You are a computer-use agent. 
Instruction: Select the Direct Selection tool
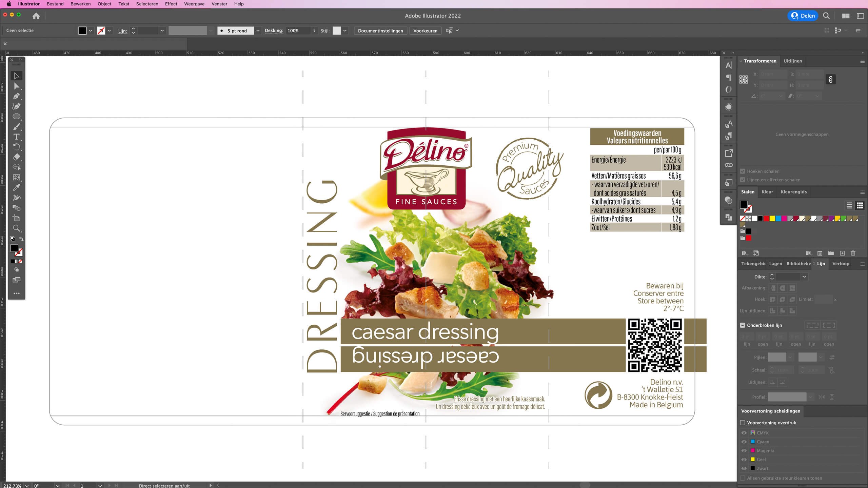(16, 86)
